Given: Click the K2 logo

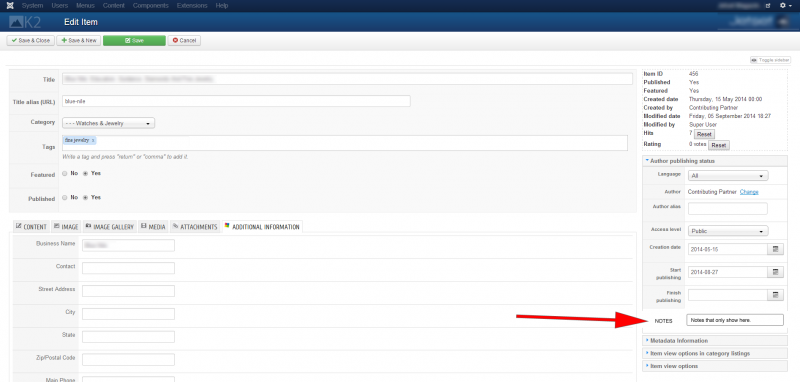Looking at the screenshot, I should [x=24, y=22].
